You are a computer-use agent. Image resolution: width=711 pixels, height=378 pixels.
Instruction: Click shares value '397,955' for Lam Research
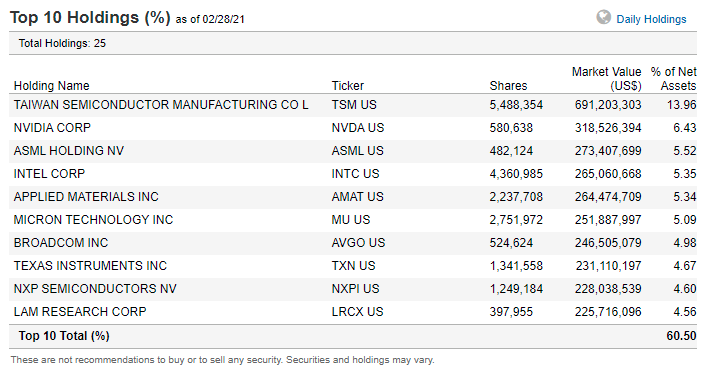pyautogui.click(x=511, y=312)
